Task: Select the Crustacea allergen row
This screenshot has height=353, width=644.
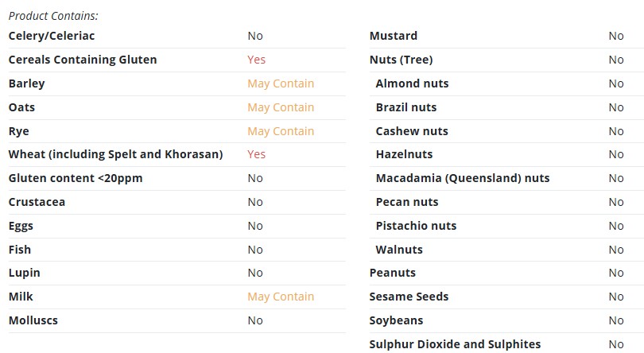Action: pyautogui.click(x=177, y=202)
